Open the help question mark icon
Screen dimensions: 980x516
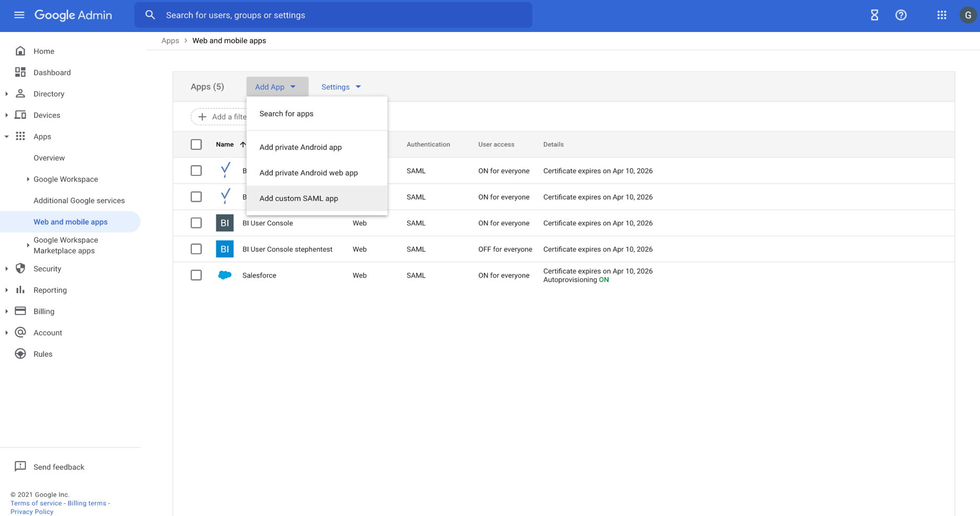pyautogui.click(x=900, y=15)
